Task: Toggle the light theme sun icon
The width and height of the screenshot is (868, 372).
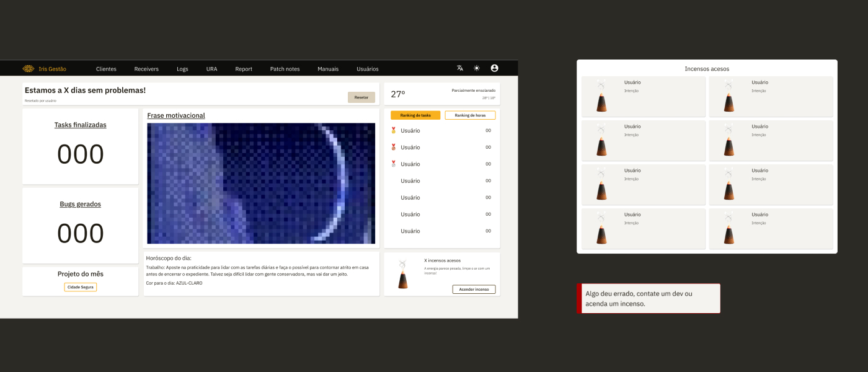Action: tap(477, 68)
